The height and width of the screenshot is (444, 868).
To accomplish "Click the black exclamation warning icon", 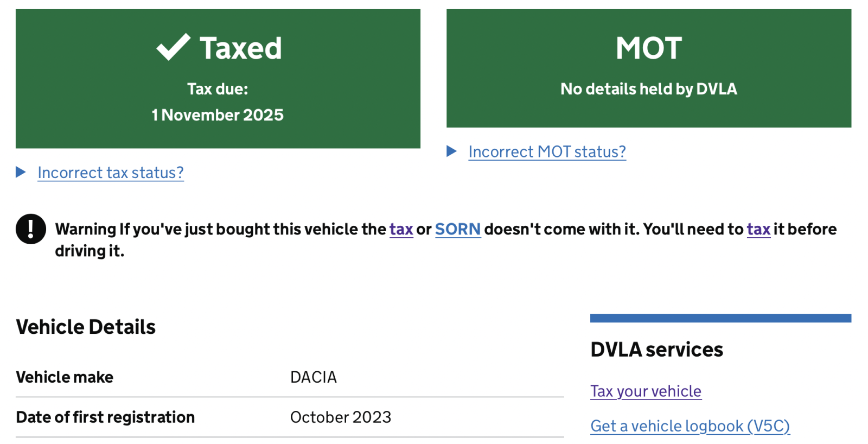I will coord(31,229).
